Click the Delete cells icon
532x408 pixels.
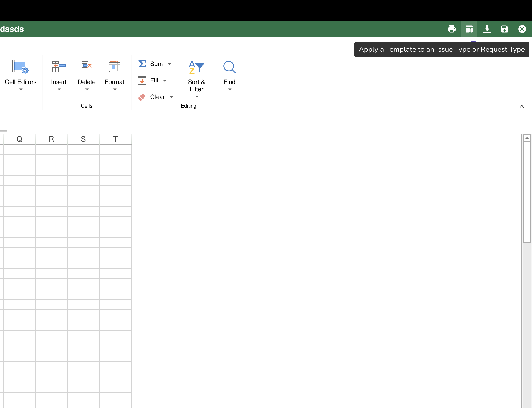pos(87,67)
